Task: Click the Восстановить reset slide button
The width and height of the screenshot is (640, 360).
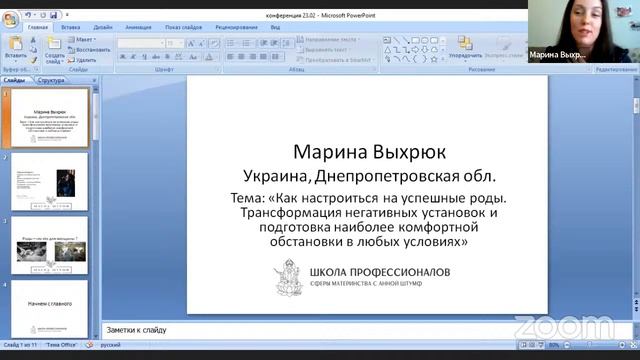Action: coord(89,50)
